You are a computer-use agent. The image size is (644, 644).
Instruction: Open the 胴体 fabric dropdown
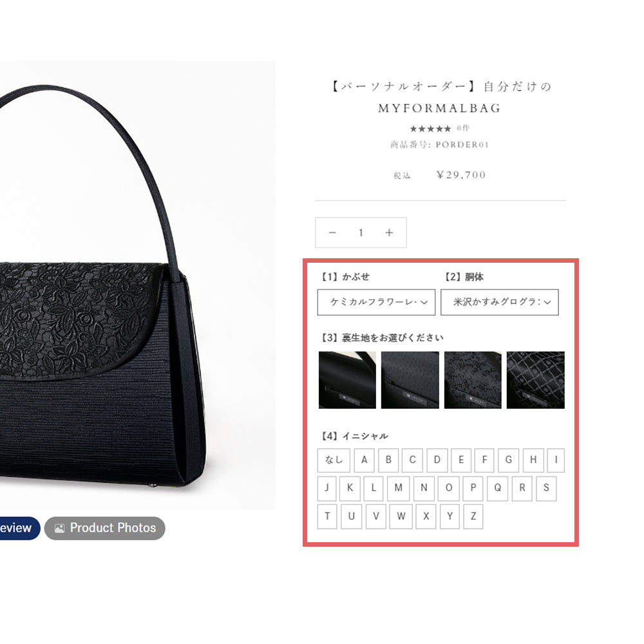pyautogui.click(x=500, y=302)
